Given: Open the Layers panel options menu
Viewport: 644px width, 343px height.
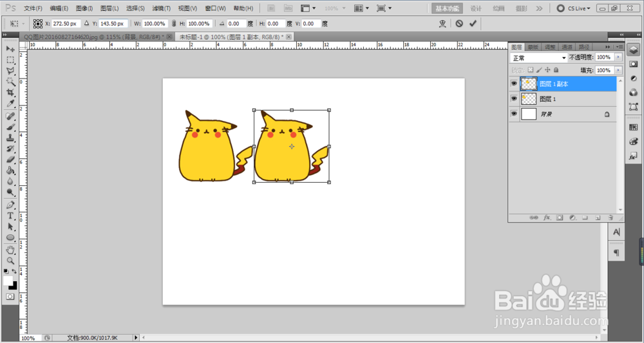Looking at the screenshot, I should click(620, 47).
